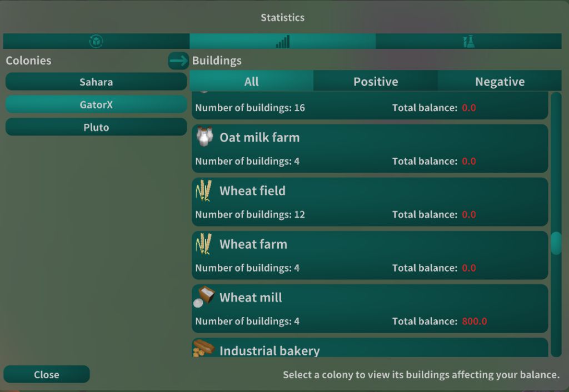Open the resources cube tab icon
569x392 pixels.
(96, 41)
